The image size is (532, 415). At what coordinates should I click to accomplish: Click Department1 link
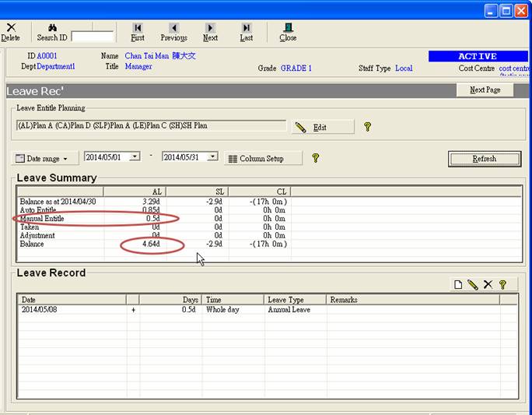point(56,66)
